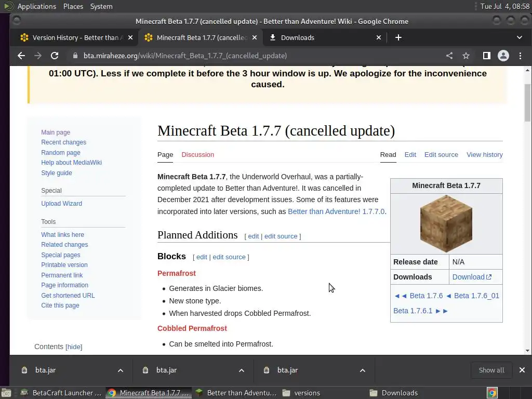The image size is (532, 399).
Task: Open the System menu
Action: [x=101, y=6]
